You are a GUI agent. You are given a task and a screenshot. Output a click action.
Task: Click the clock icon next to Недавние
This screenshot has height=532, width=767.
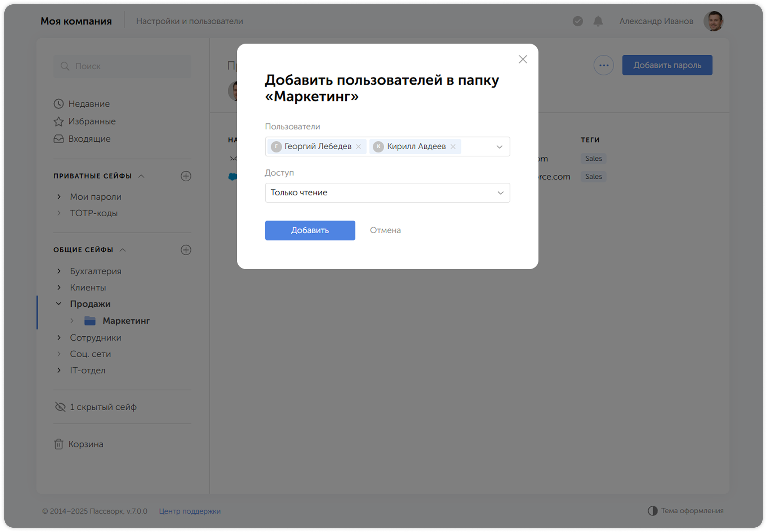(58, 104)
